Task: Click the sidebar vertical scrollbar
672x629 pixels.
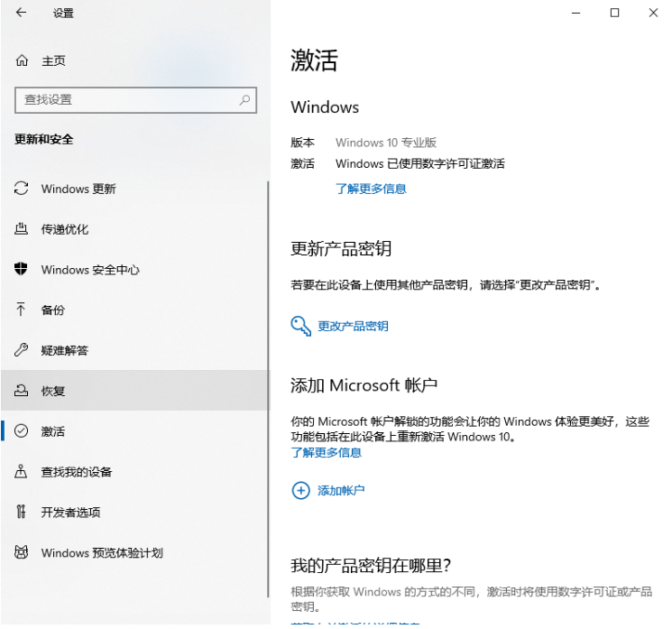Action: coord(268,388)
